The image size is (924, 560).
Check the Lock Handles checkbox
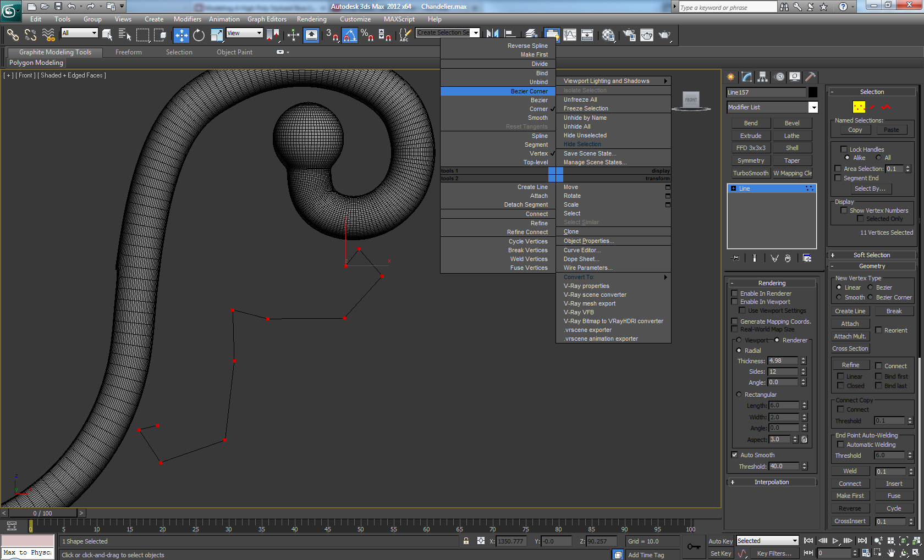pos(844,149)
